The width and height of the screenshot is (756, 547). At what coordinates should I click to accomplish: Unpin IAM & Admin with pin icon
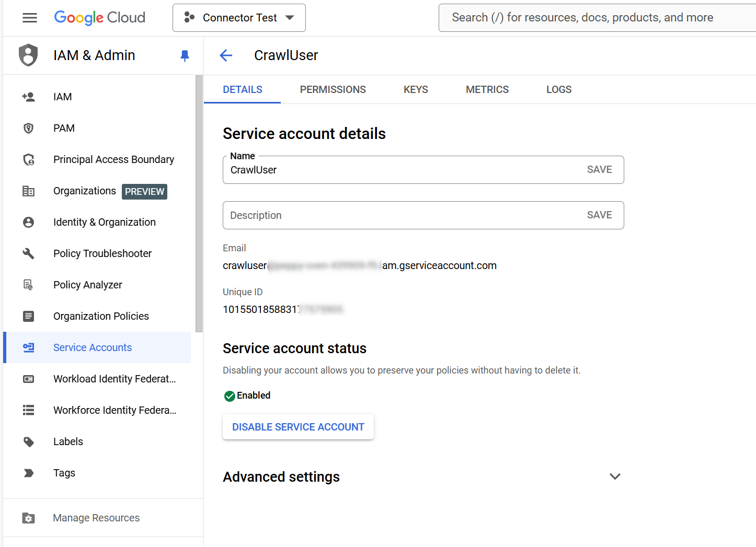click(x=185, y=56)
